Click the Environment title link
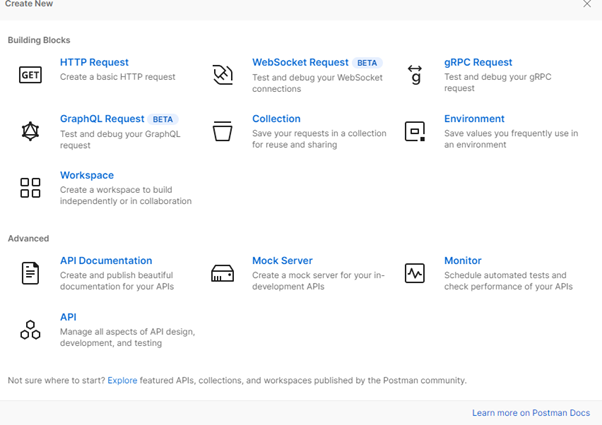This screenshot has width=602, height=425. (x=474, y=119)
